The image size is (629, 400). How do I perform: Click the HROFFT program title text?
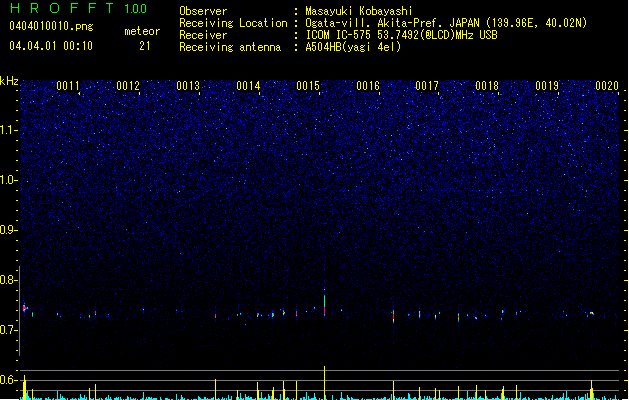pos(62,8)
